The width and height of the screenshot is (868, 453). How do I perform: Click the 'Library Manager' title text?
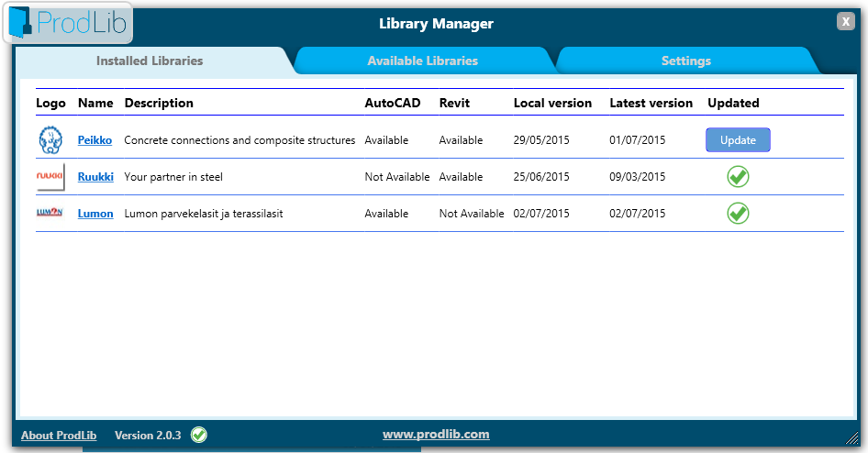[436, 24]
